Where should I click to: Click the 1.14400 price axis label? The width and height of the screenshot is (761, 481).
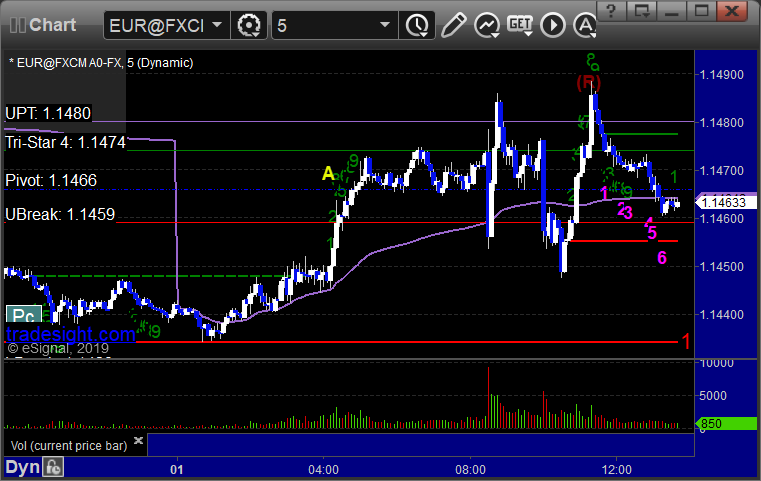point(722,315)
